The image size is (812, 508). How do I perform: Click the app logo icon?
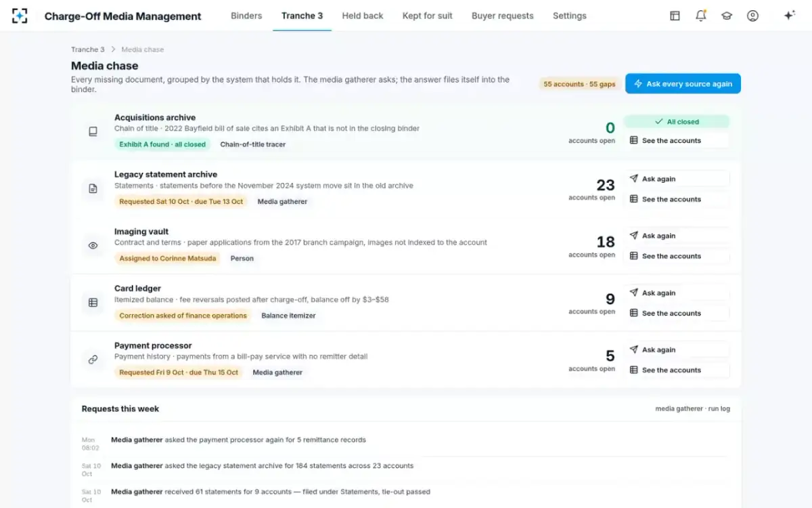tap(20, 16)
